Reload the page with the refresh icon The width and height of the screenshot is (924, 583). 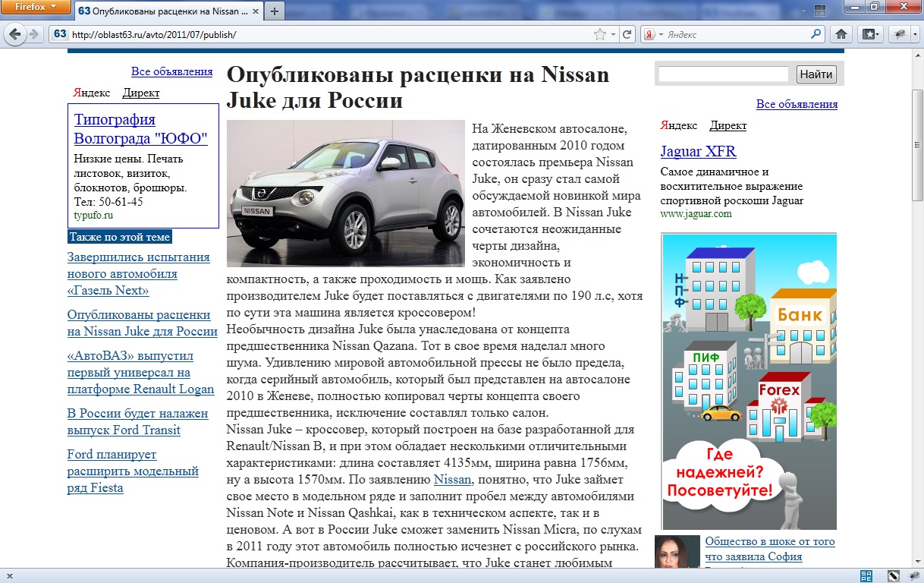click(627, 34)
